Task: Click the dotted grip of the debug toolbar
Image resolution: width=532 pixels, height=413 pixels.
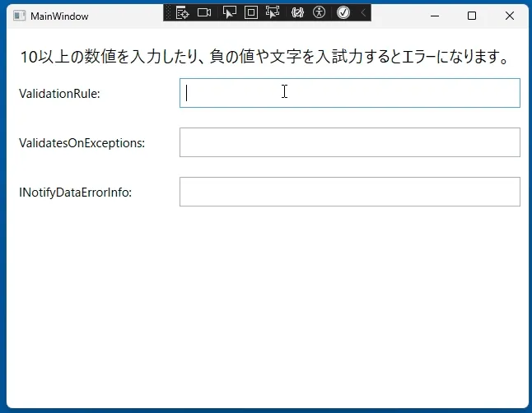Action: pyautogui.click(x=168, y=13)
